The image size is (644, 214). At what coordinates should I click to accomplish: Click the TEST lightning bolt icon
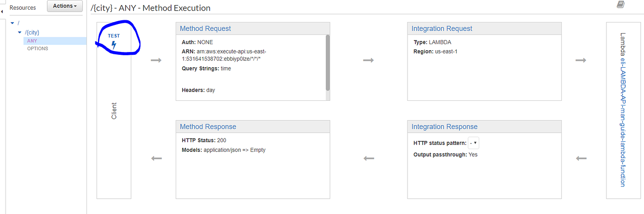tap(114, 45)
